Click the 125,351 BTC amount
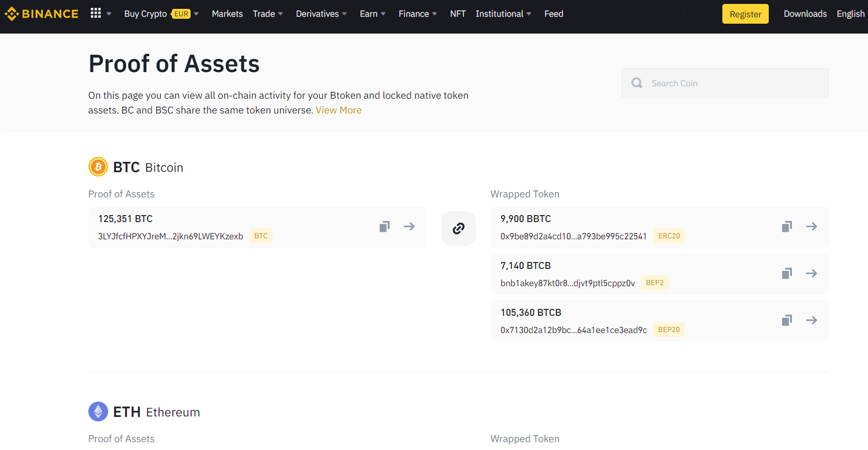 pos(125,219)
